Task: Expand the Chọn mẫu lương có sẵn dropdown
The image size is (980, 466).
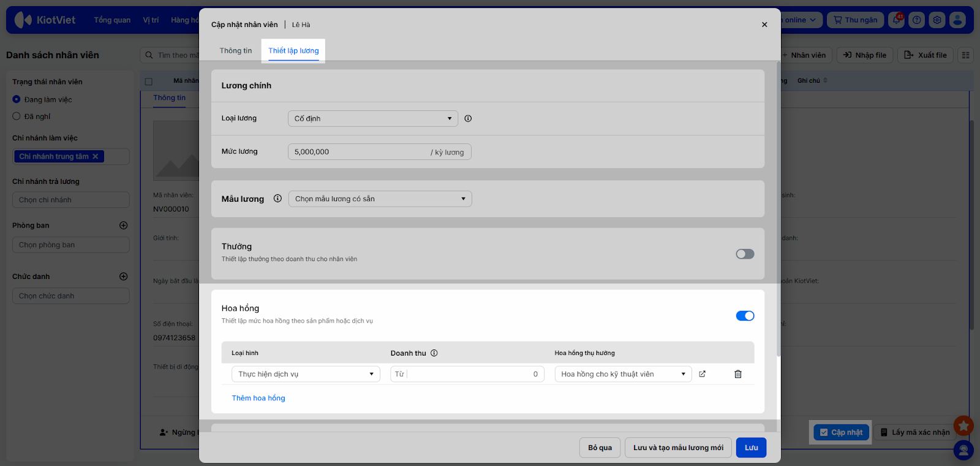Action: [380, 199]
